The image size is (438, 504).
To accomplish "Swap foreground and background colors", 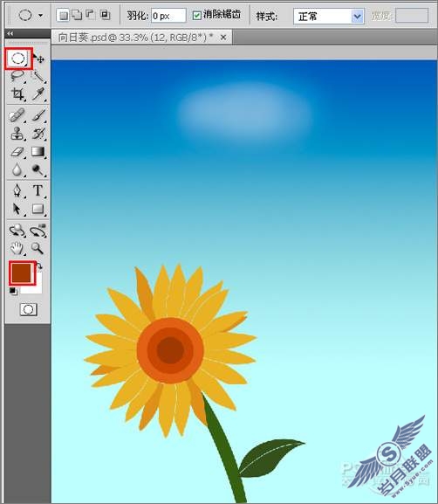I will [39, 266].
